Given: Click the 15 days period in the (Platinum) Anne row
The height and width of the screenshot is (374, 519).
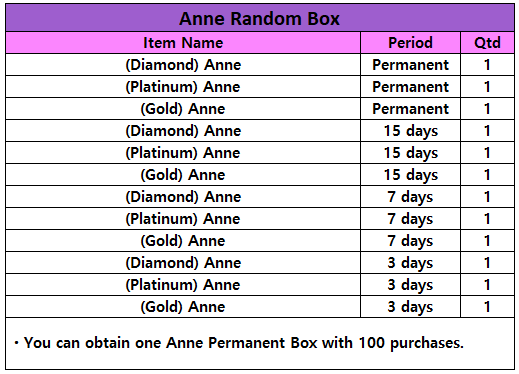Looking at the screenshot, I should pos(410,153).
